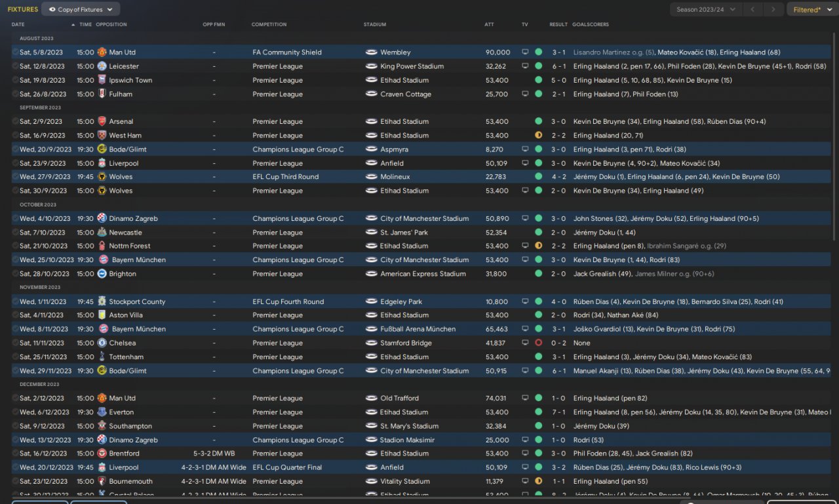This screenshot has height=504, width=839.
Task: Sort by the COMPETITION column header
Action: coord(269,25)
